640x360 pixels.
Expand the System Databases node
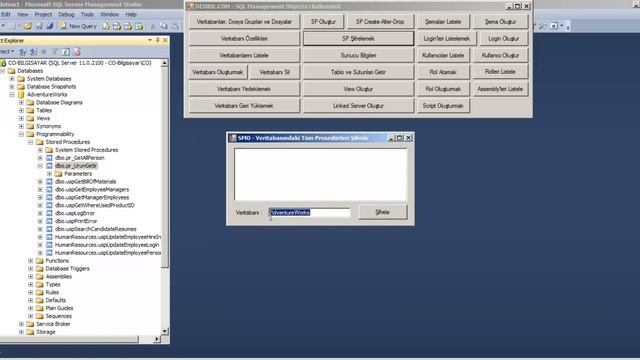coord(12,79)
